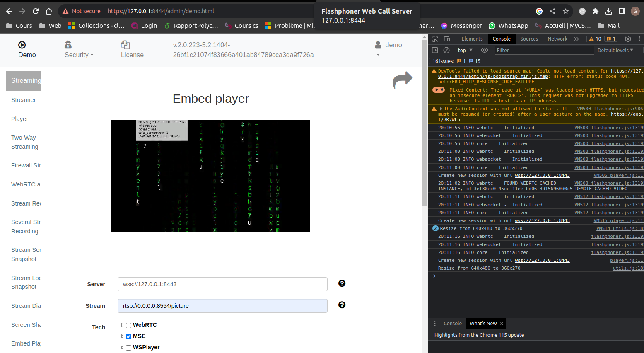The height and width of the screenshot is (353, 644).
Task: Click the console Filter input
Action: [545, 50]
